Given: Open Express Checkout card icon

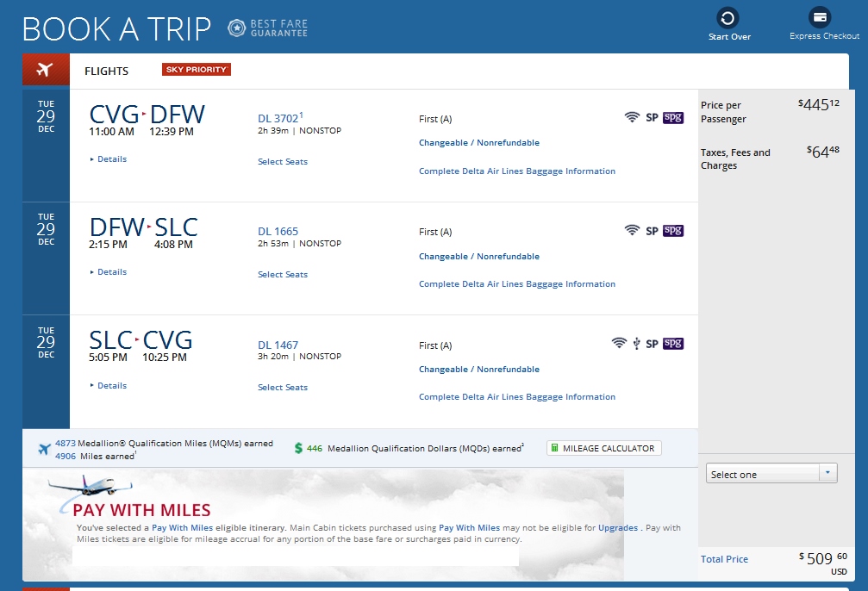Looking at the screenshot, I should pyautogui.click(x=820, y=17).
